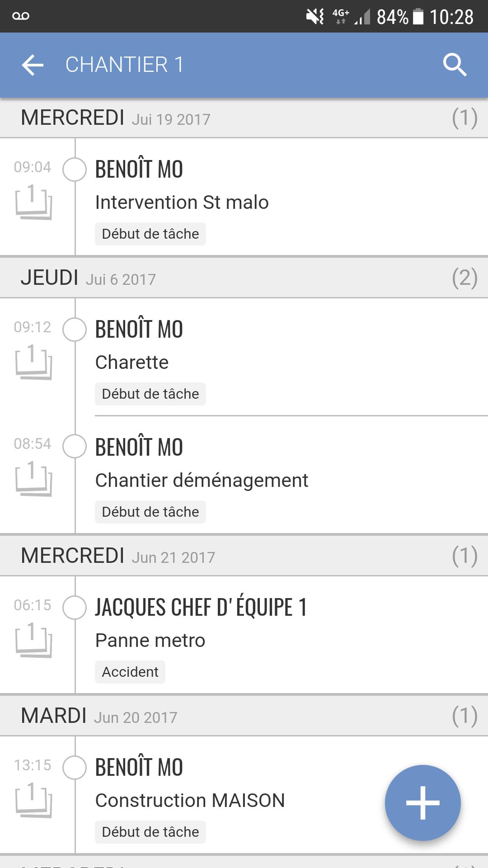The height and width of the screenshot is (868, 488).
Task: Collapse the MERCREDI Jui 19 2017 section
Action: point(244,118)
